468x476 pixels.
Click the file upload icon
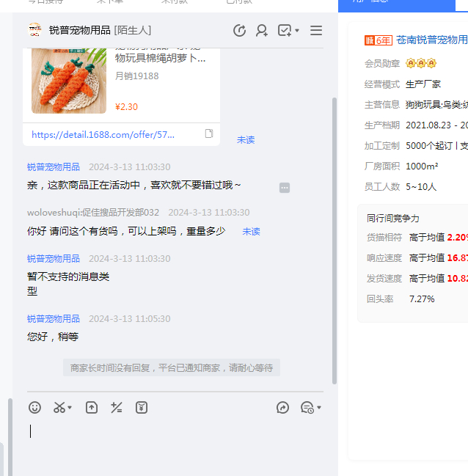tap(92, 408)
